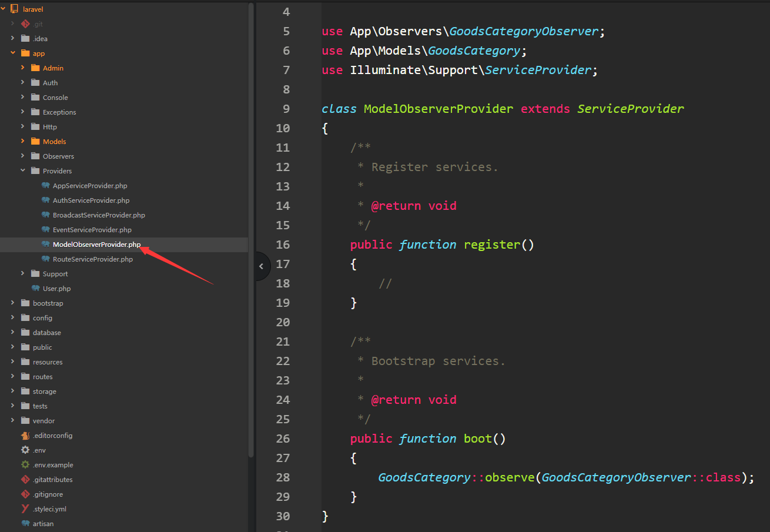Expand the Models folder chevron
Image resolution: width=770 pixels, height=532 pixels.
click(x=23, y=142)
